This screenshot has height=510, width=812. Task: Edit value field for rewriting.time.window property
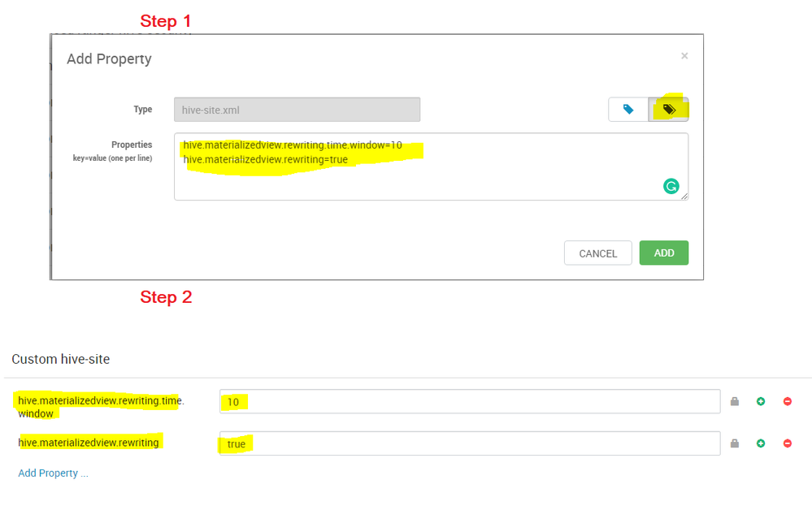tap(470, 401)
